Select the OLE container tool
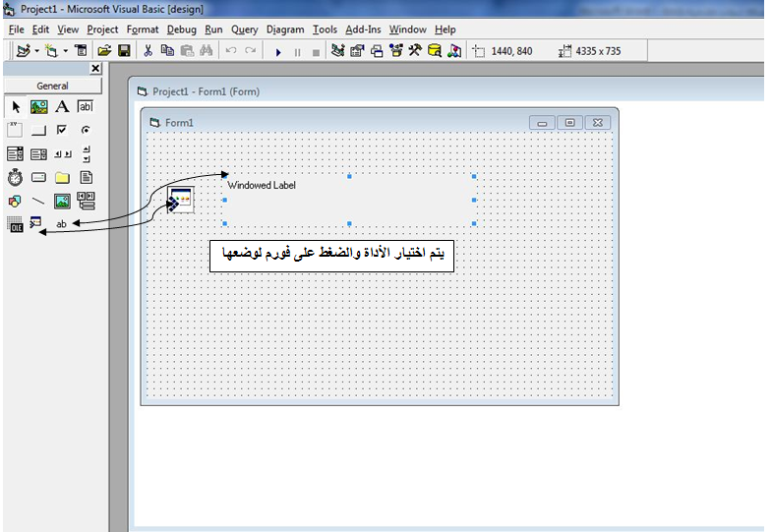 [15, 224]
